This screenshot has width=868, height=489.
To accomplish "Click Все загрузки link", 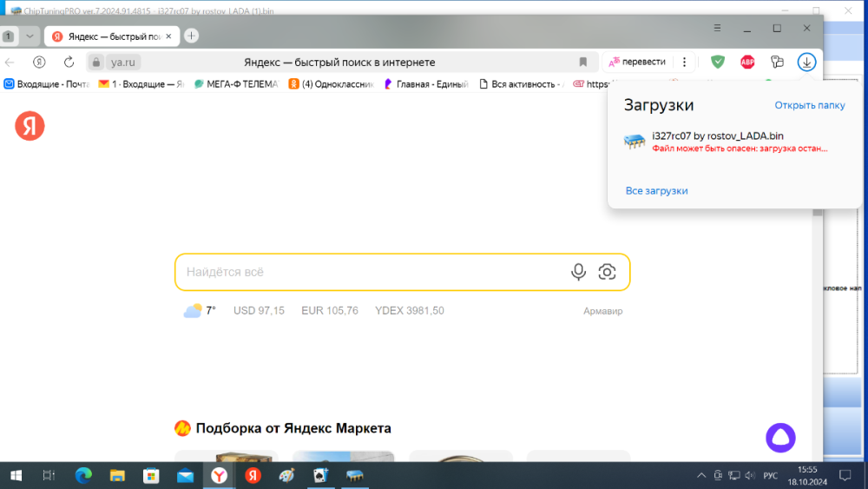I will [x=656, y=190].
